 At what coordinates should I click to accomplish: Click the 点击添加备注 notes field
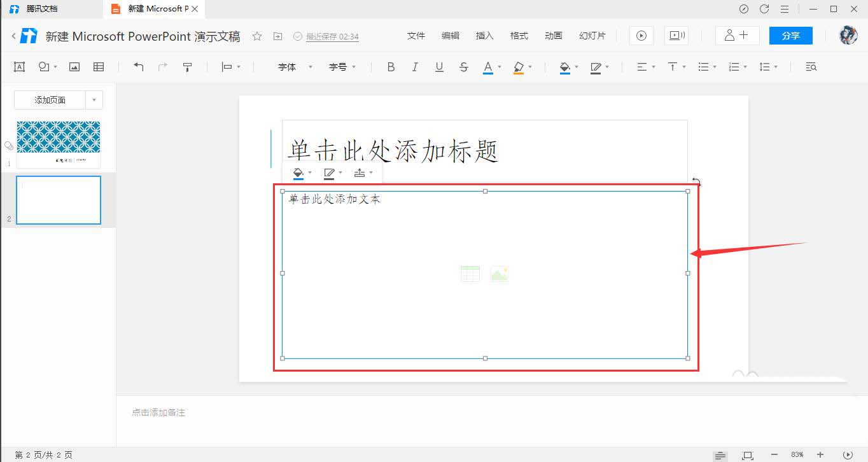(x=158, y=412)
